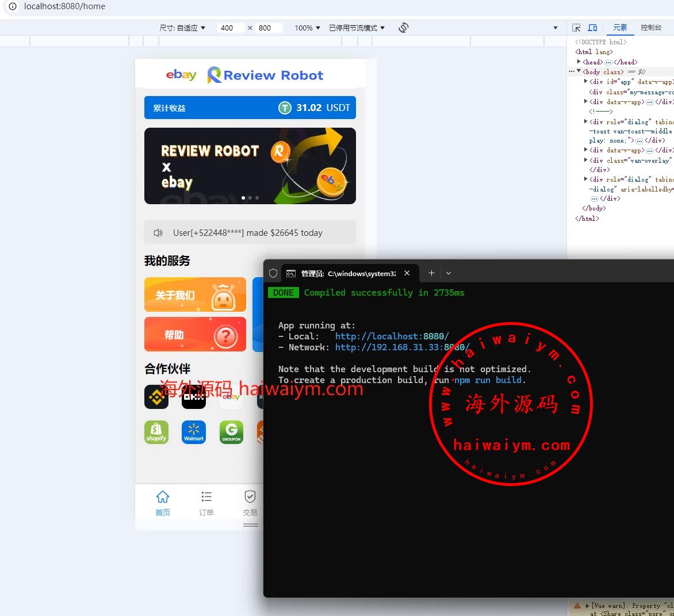This screenshot has height=616, width=674.
Task: Tap the Walmart partner icon
Action: [x=194, y=432]
